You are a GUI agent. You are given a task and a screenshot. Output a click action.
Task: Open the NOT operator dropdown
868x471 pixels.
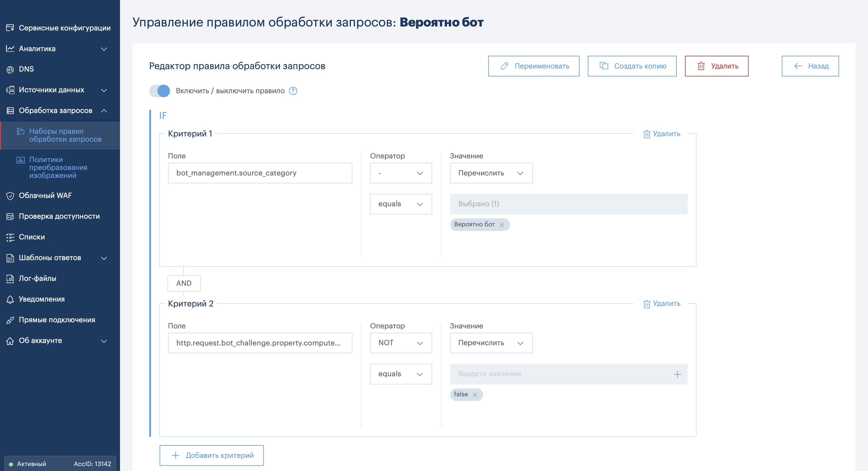pos(400,343)
